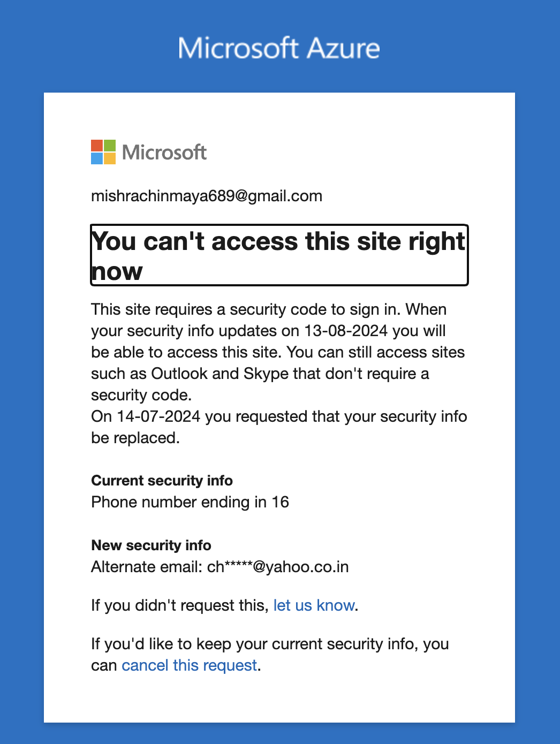
Task: Click the date 13-08-2024 in the message
Action: (346, 331)
